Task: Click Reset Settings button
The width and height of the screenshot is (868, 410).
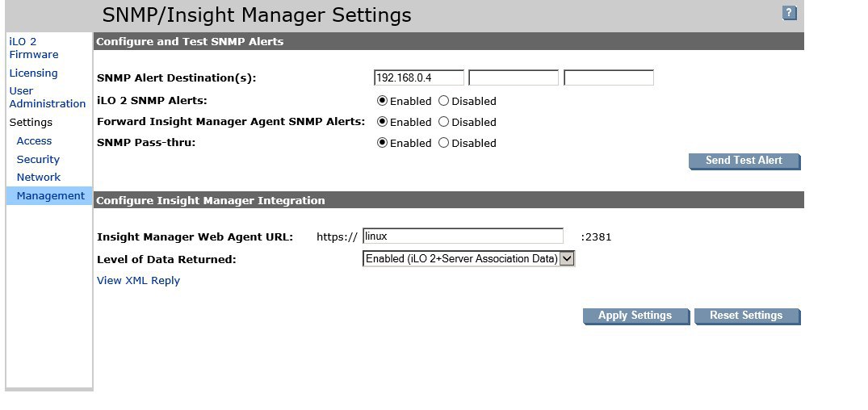Action: pos(746,316)
